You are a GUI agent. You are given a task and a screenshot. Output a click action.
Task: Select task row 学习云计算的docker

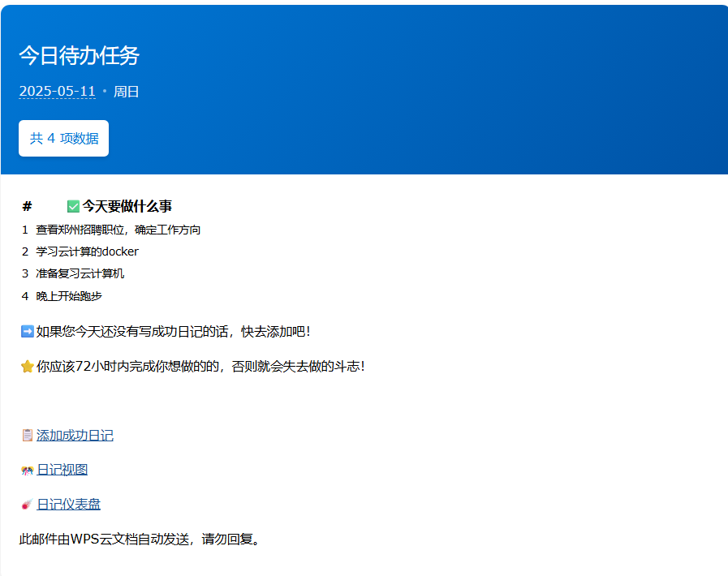[x=87, y=251]
